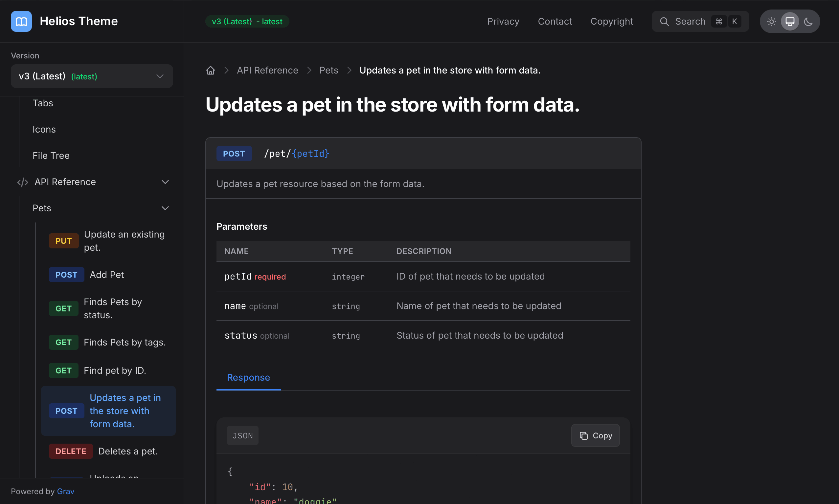The height and width of the screenshot is (504, 839).
Task: Select system theme with the monitor icon
Action: pyautogui.click(x=790, y=21)
